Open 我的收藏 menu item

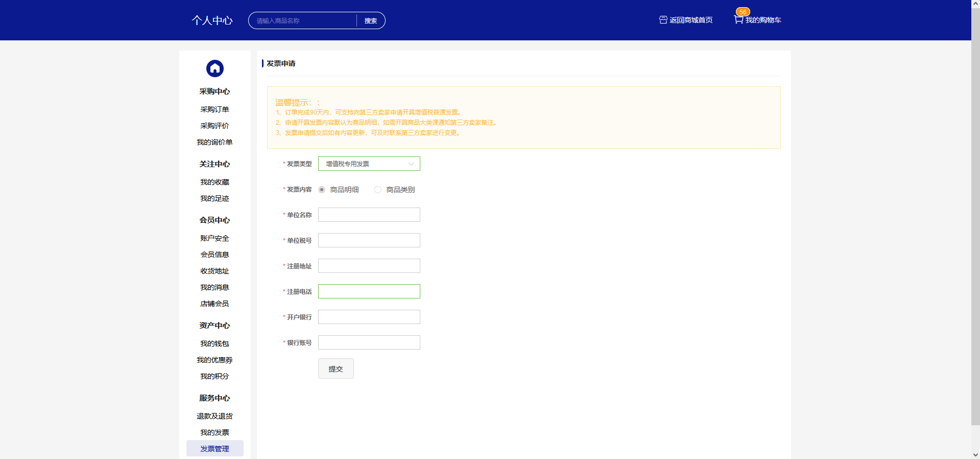tap(214, 182)
